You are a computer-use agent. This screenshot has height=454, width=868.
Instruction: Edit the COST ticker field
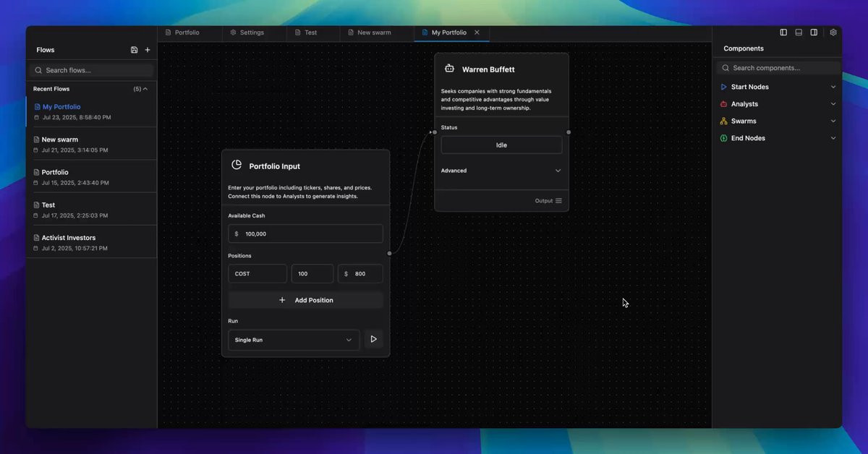tap(258, 274)
